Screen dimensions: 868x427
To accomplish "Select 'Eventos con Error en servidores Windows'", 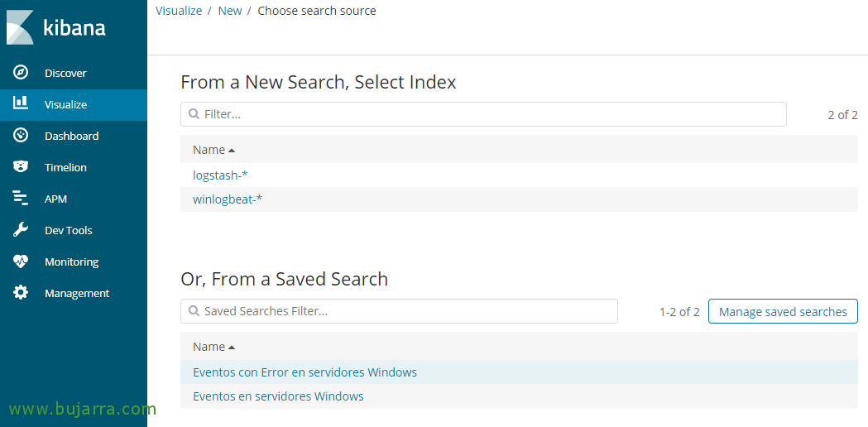I will [x=305, y=372].
